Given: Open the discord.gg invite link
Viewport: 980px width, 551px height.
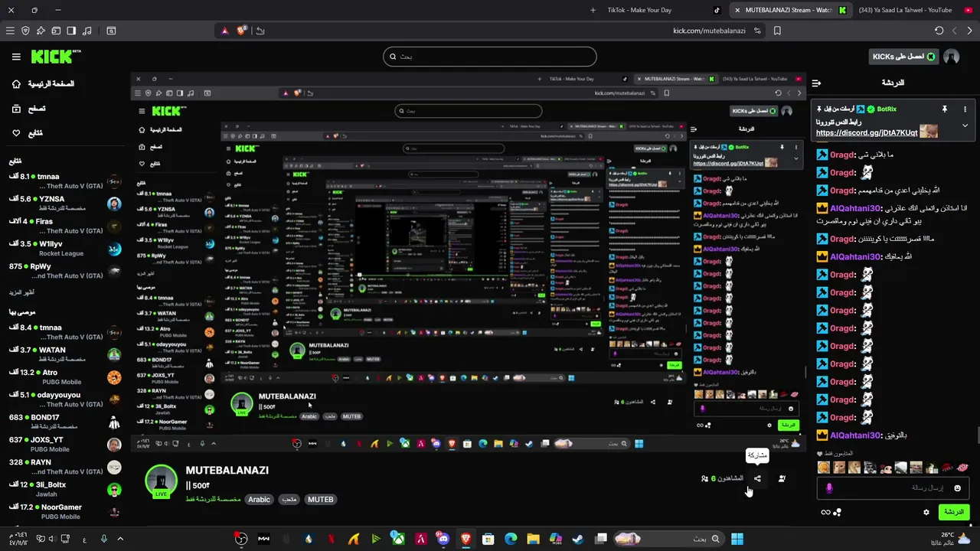Looking at the screenshot, I should pyautogui.click(x=867, y=132).
